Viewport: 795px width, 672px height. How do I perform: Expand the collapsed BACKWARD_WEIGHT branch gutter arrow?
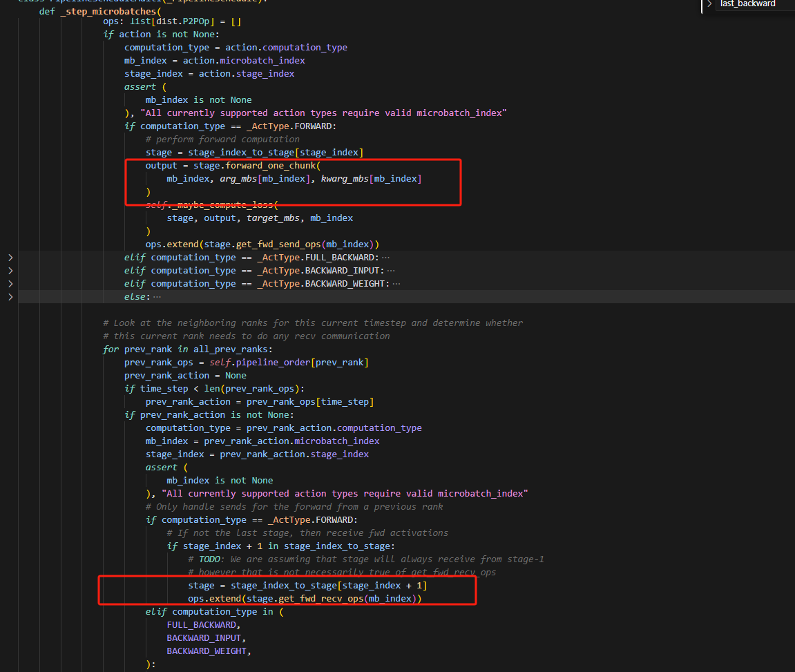point(10,284)
